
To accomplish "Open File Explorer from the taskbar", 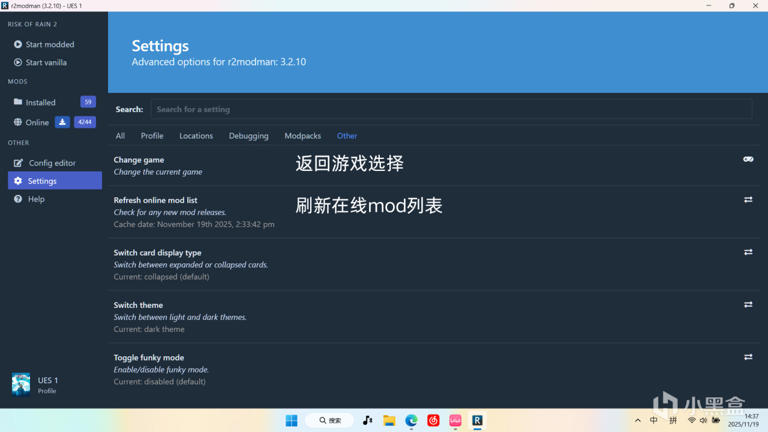I will (x=389, y=420).
